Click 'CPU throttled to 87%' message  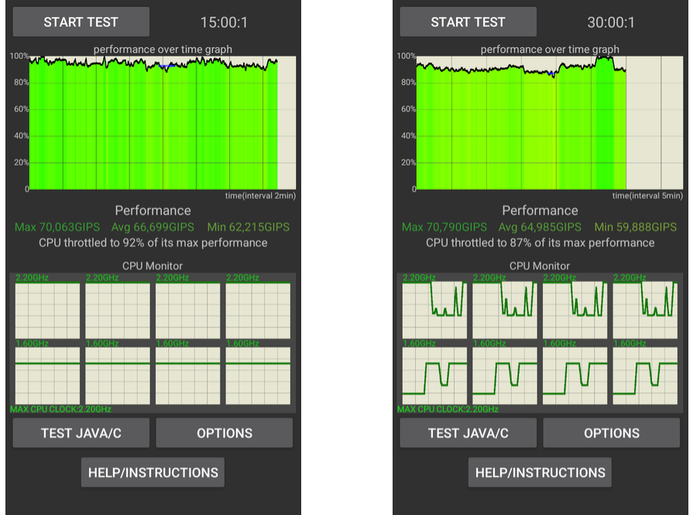540,243
